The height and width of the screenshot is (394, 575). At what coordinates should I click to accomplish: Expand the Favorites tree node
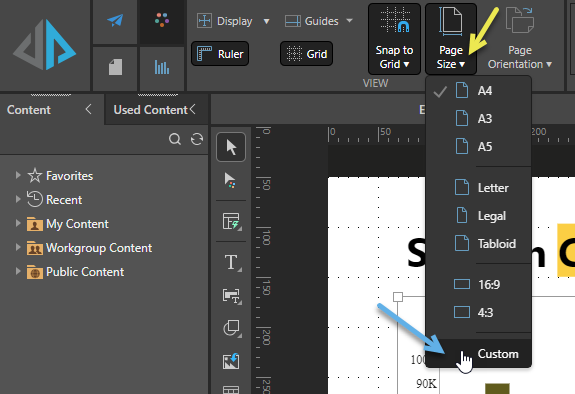pos(18,175)
